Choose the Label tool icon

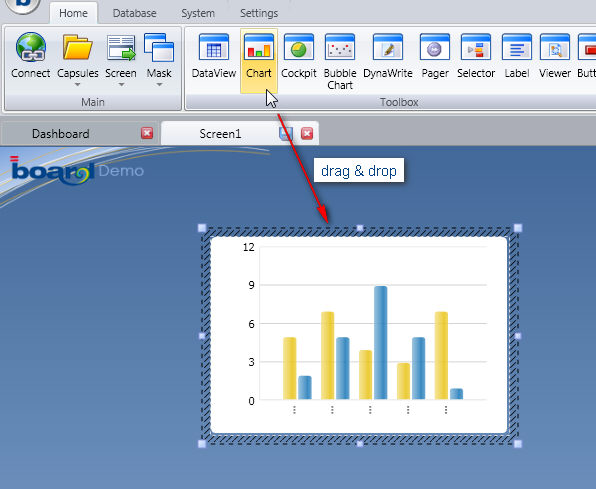(517, 47)
